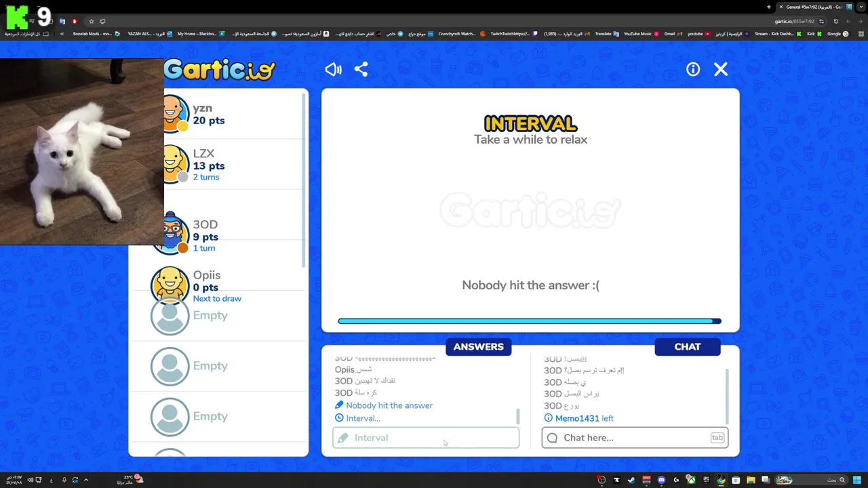Open a new browser tab with the plus

pos(769,7)
